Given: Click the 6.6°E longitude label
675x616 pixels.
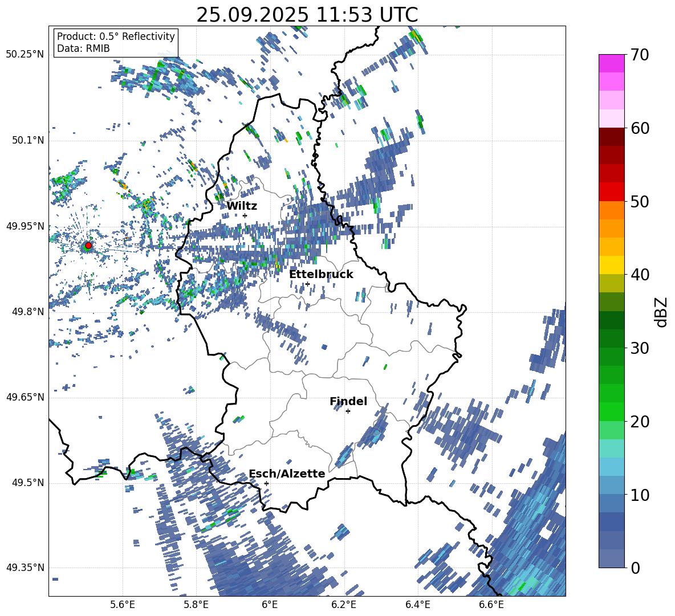Looking at the screenshot, I should point(491,605).
